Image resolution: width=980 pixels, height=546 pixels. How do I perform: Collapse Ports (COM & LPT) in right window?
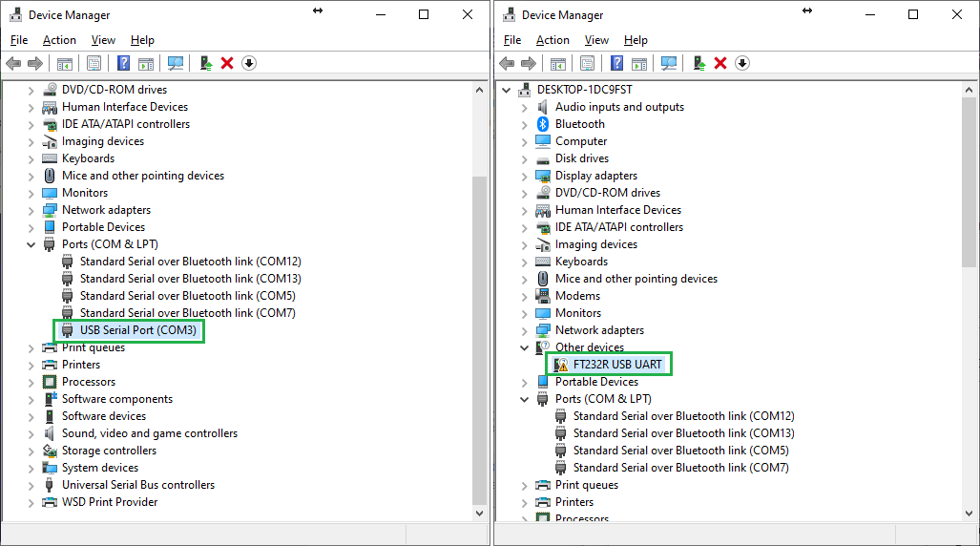point(525,399)
